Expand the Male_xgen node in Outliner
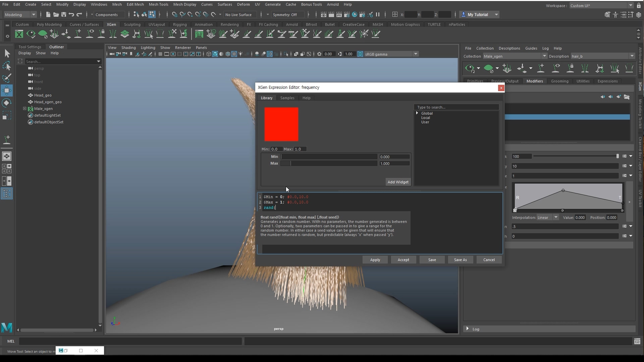644x362 pixels. click(24, 109)
